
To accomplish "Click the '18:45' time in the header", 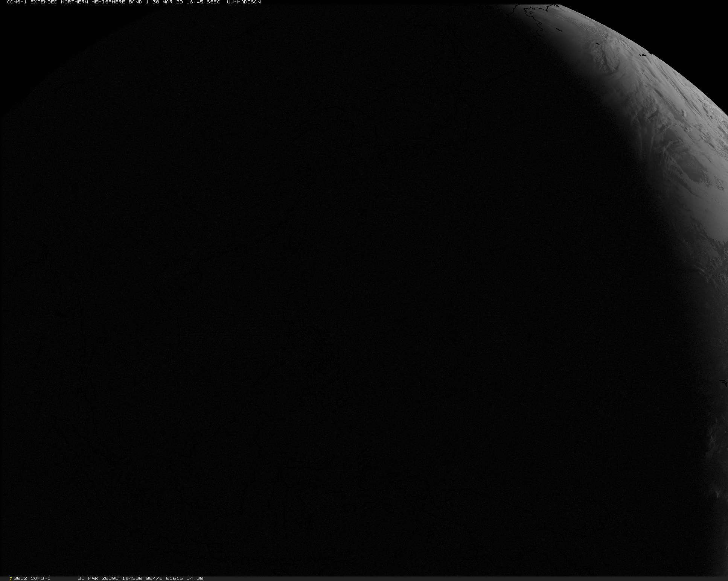I will click(195, 2).
